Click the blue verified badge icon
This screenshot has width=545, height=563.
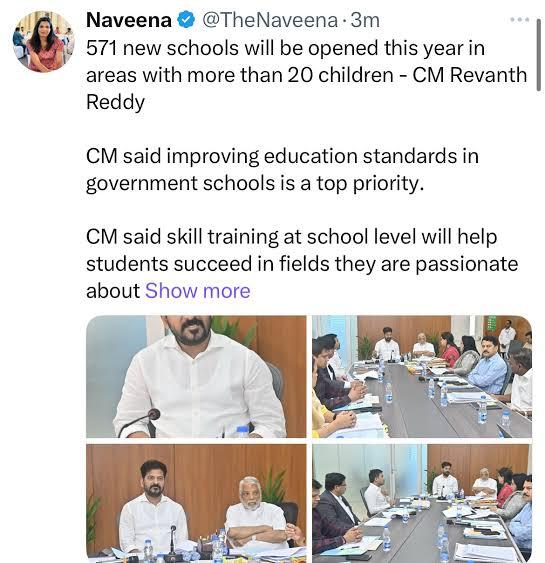click(x=187, y=20)
